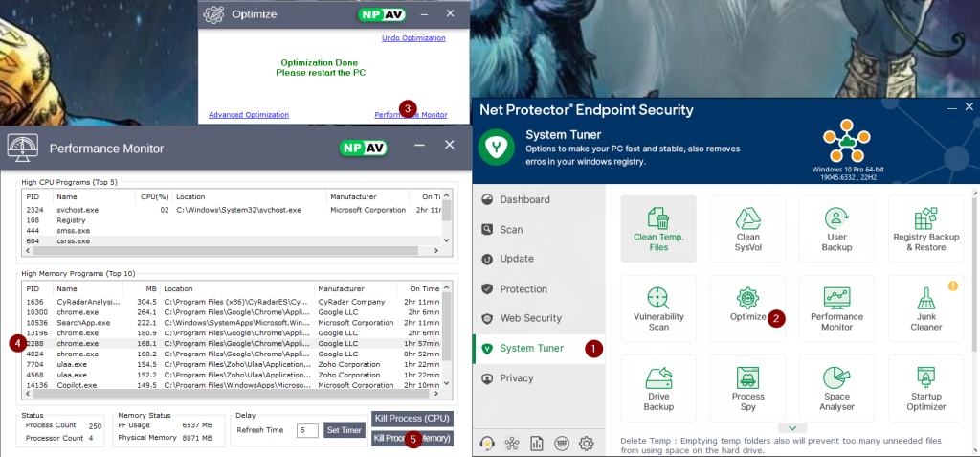Expand more tools with the down chevron
980x457 pixels.
click(x=791, y=427)
